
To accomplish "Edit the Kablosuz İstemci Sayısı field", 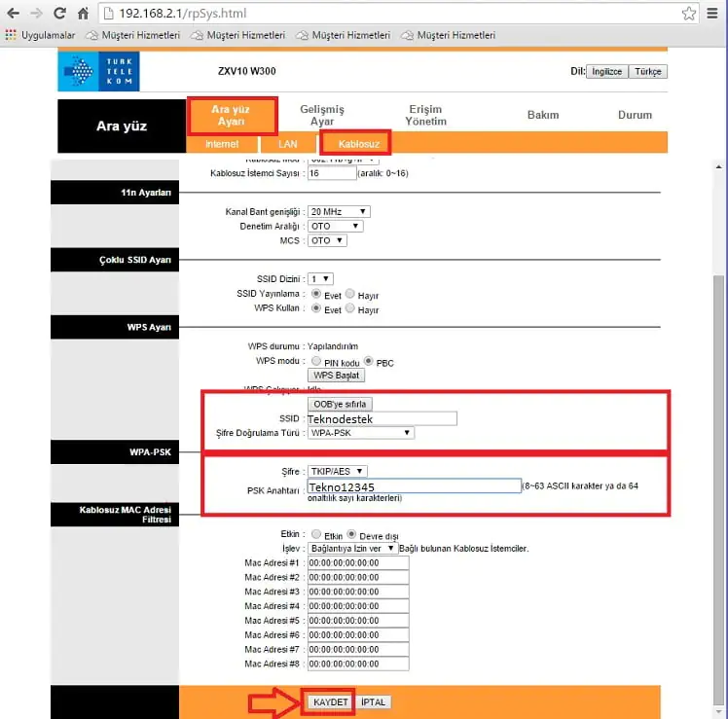I will point(332,173).
